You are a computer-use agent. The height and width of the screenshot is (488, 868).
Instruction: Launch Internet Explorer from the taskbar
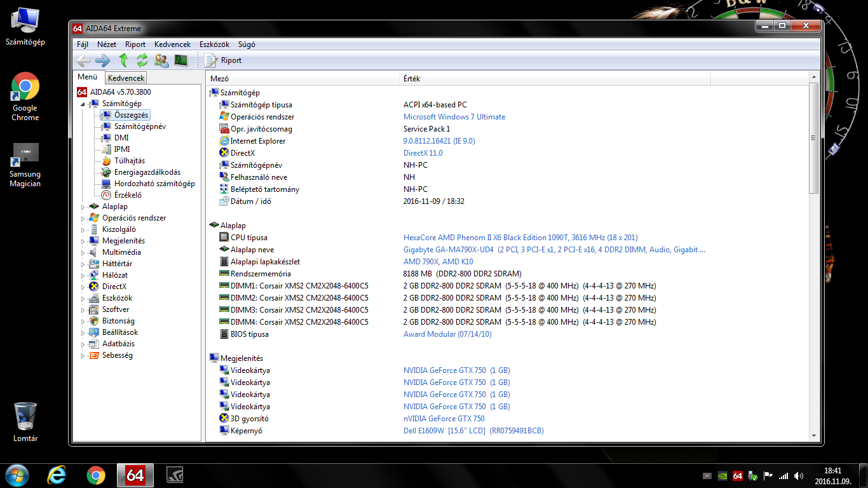(57, 475)
